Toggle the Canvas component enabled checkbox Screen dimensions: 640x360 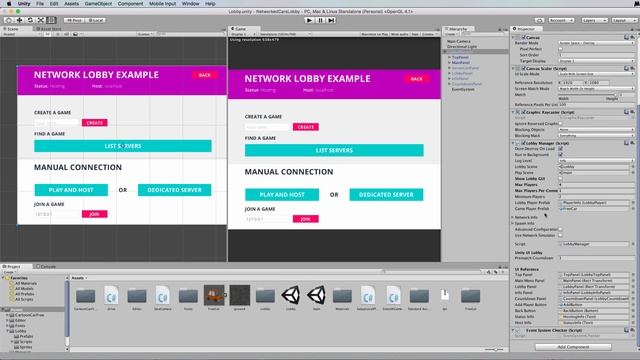tap(523, 38)
